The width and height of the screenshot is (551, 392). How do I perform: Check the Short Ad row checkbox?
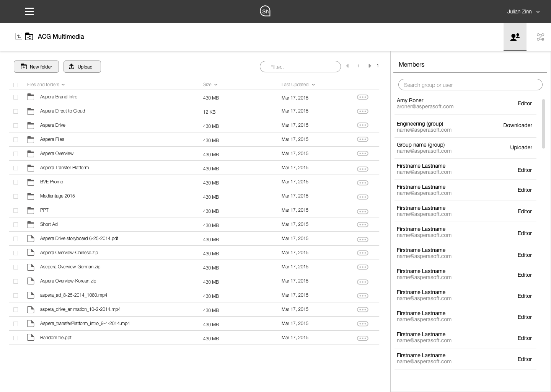[x=16, y=225]
